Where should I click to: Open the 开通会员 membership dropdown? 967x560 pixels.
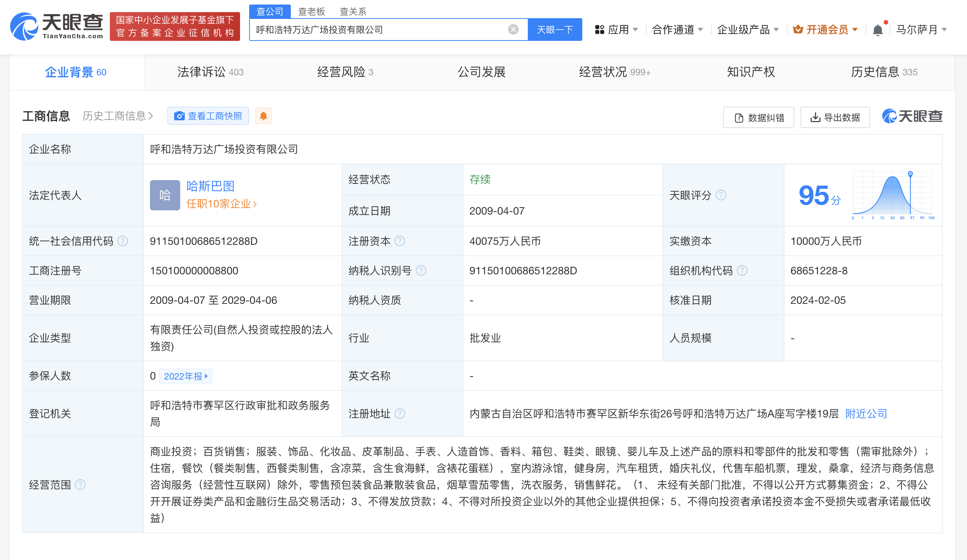pyautogui.click(x=825, y=30)
